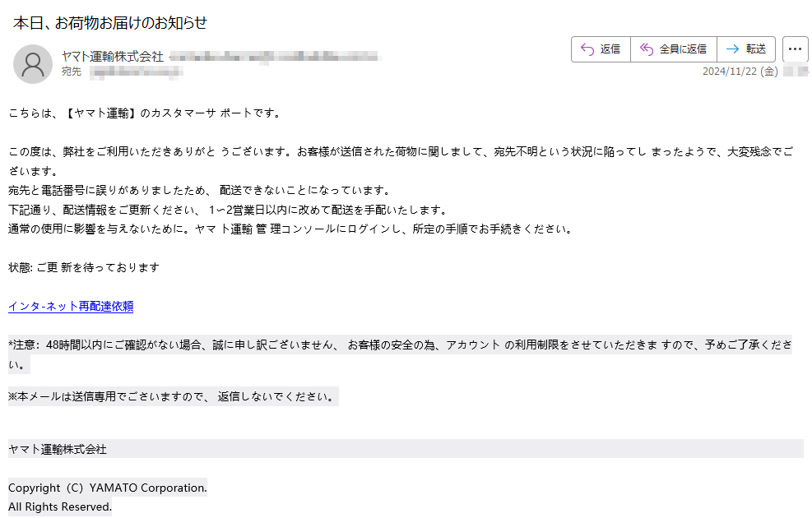
Task: Click sender name ヤマト運輸株式会社 in header
Action: coord(113,57)
